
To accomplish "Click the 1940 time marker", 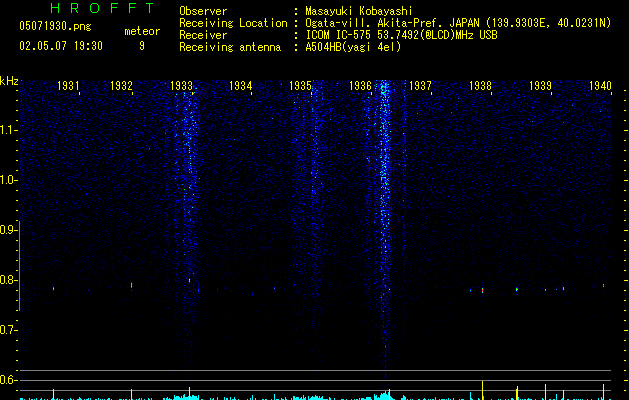I will click(x=600, y=86).
